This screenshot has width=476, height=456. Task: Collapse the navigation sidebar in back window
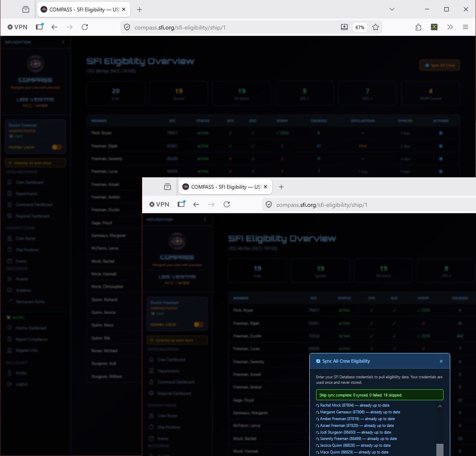coord(63,42)
